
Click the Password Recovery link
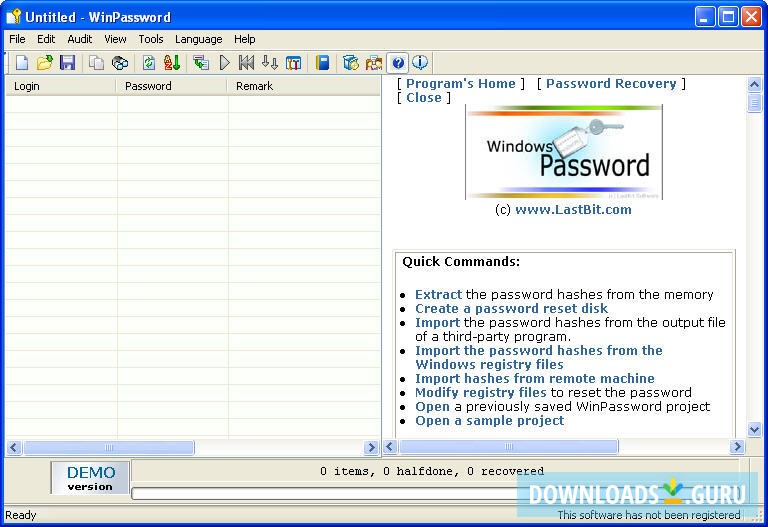[611, 84]
